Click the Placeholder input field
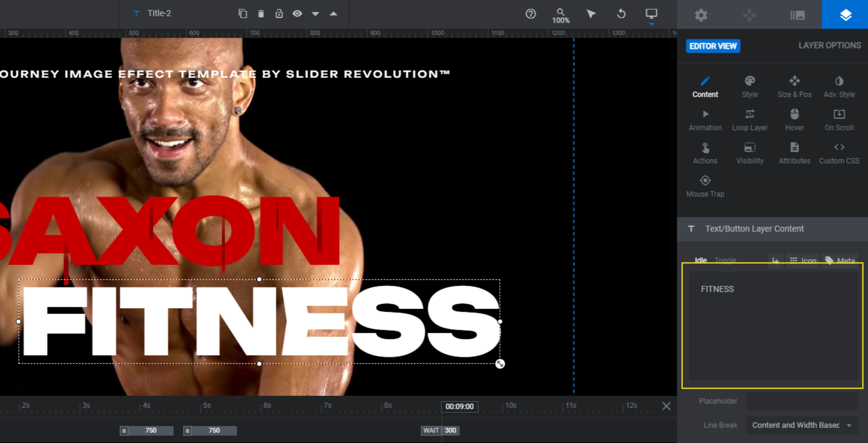Viewport: 868px width, 443px height. click(802, 401)
